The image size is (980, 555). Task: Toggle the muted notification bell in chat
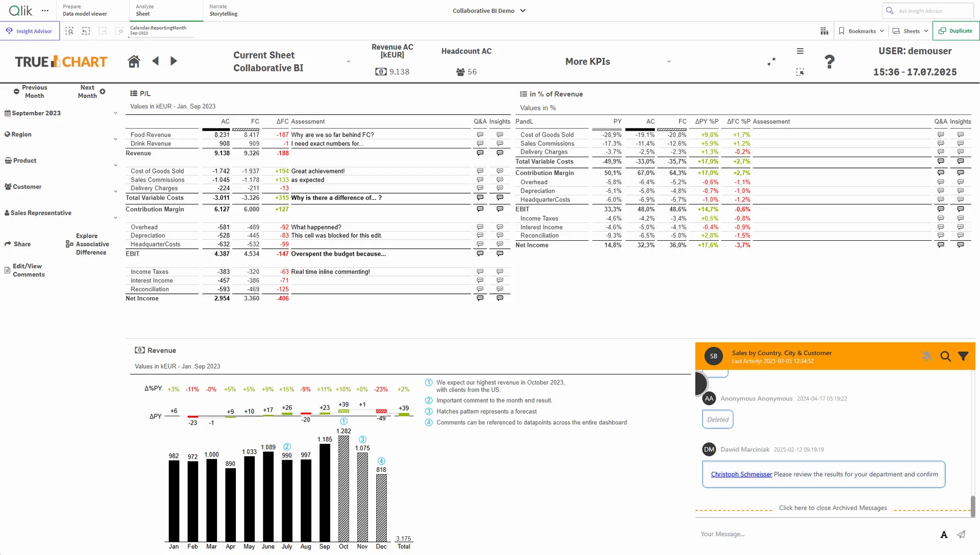pos(927,356)
